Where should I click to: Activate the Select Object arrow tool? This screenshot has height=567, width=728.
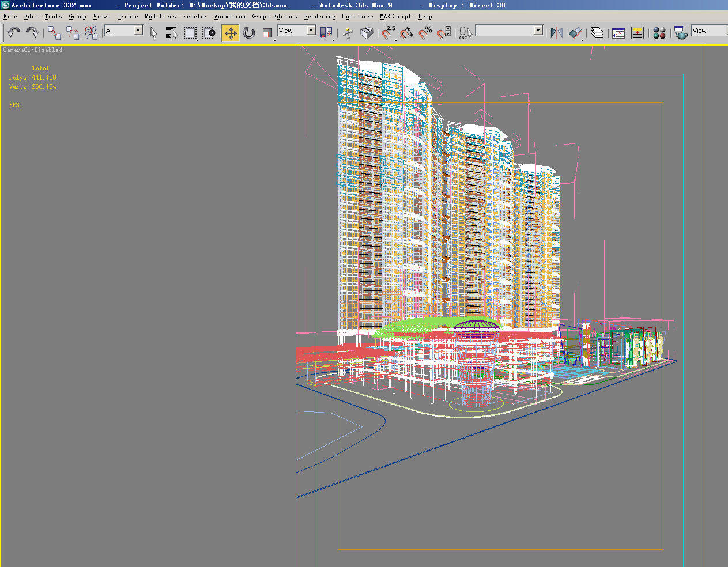coord(153,33)
